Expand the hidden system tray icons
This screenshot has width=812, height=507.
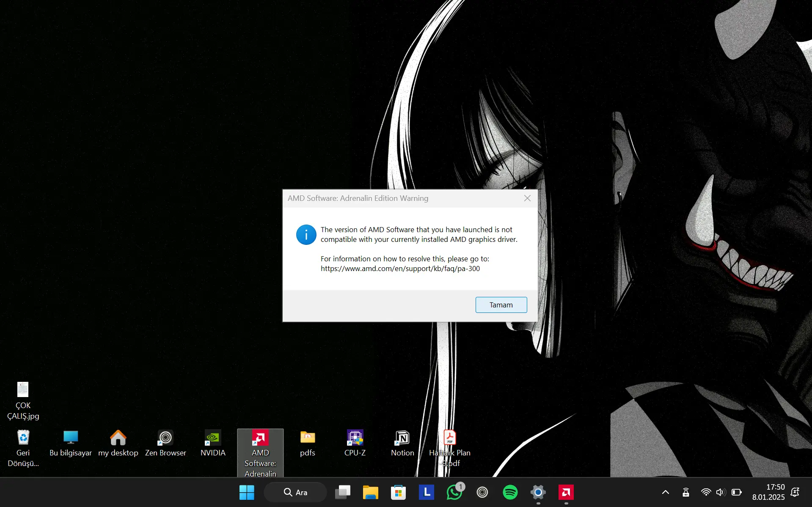point(666,492)
